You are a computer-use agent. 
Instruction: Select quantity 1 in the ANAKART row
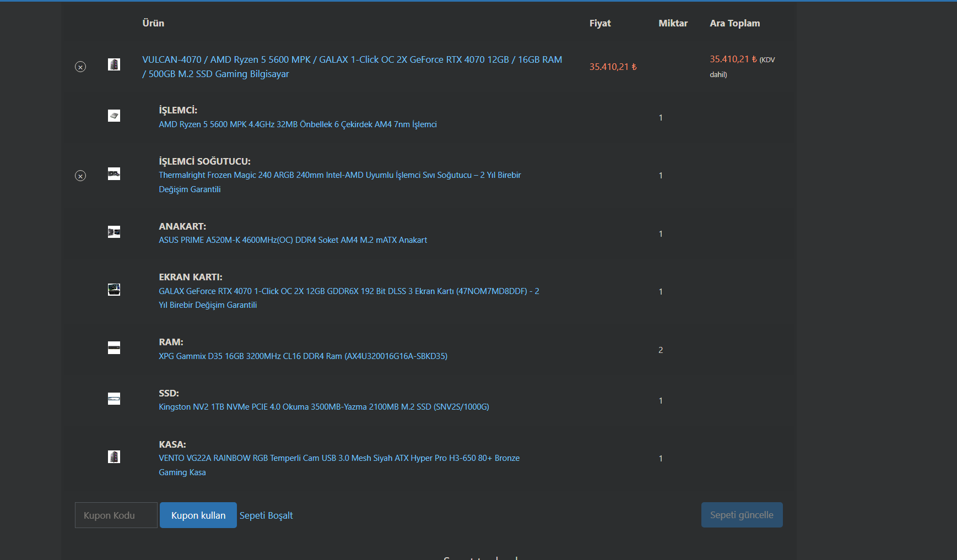[x=661, y=234]
